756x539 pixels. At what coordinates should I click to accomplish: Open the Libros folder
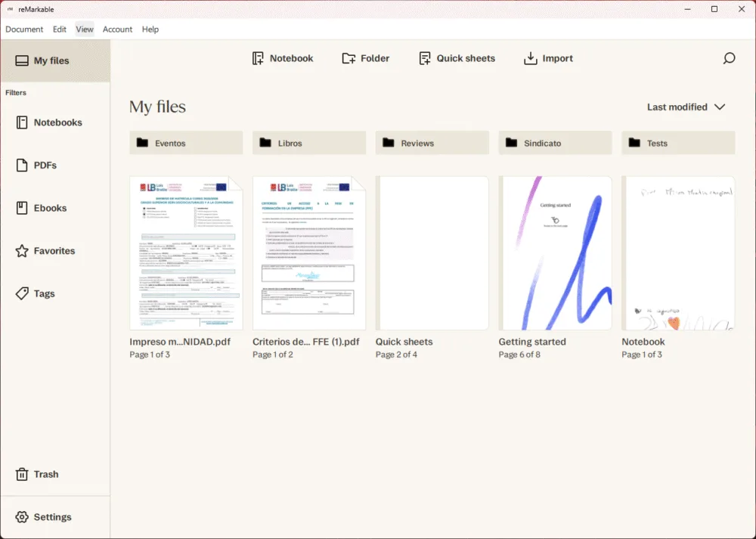[309, 143]
